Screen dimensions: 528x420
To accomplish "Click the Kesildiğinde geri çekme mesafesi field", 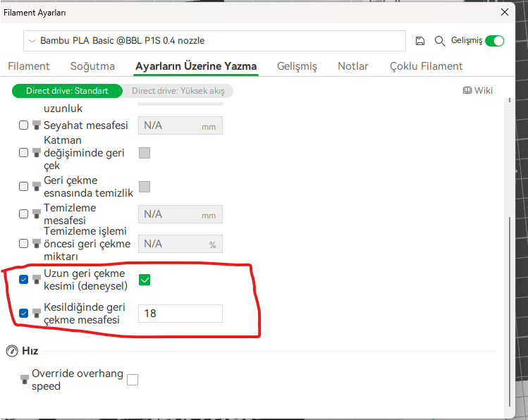I will [x=180, y=313].
